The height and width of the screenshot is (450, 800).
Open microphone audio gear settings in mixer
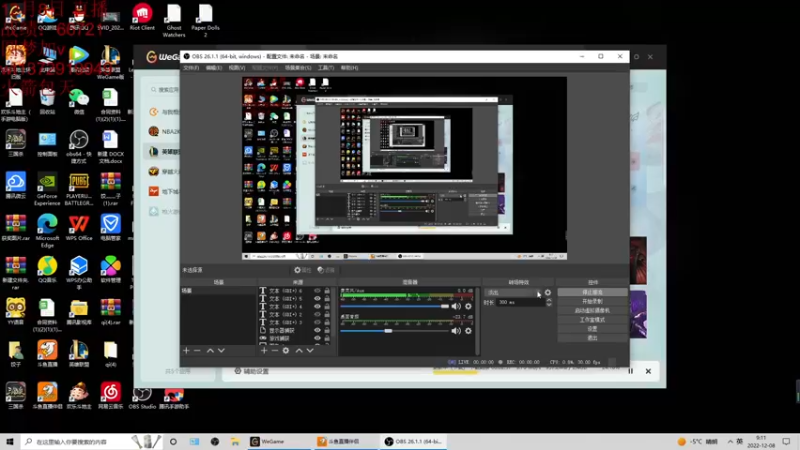468,306
